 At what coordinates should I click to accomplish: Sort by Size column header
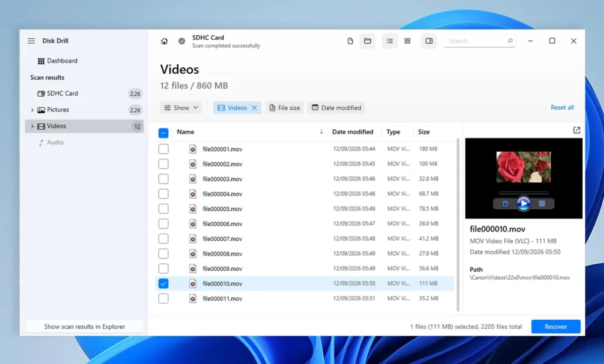point(424,132)
